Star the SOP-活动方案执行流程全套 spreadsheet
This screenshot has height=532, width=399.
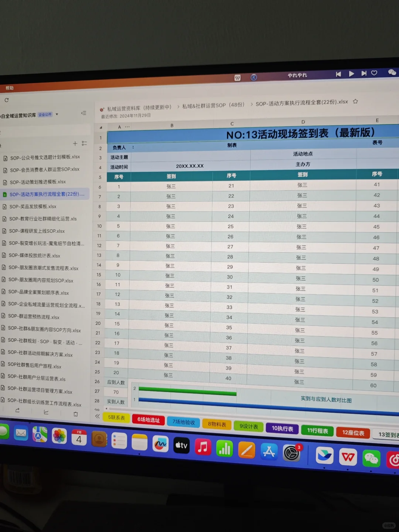[x=355, y=101]
